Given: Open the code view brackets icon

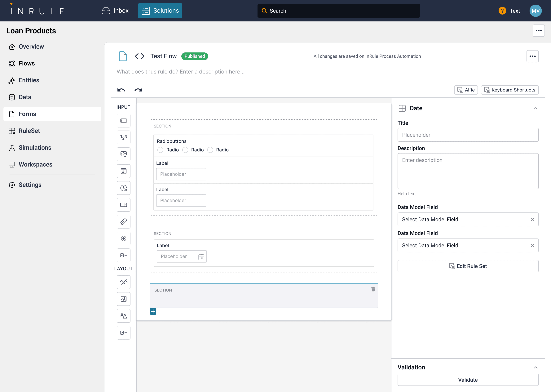Looking at the screenshot, I should (x=140, y=56).
